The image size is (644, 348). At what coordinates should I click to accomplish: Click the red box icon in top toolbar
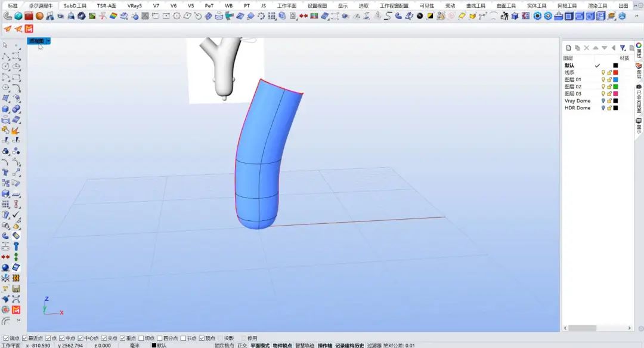click(x=29, y=16)
